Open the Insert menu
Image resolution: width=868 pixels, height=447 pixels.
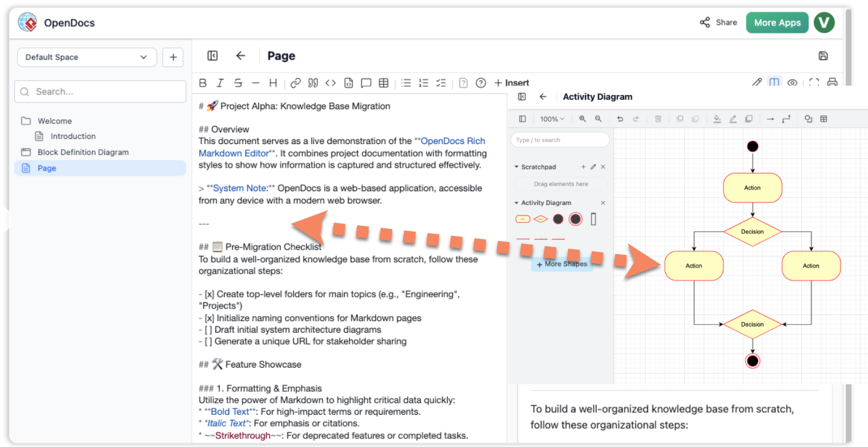[512, 82]
